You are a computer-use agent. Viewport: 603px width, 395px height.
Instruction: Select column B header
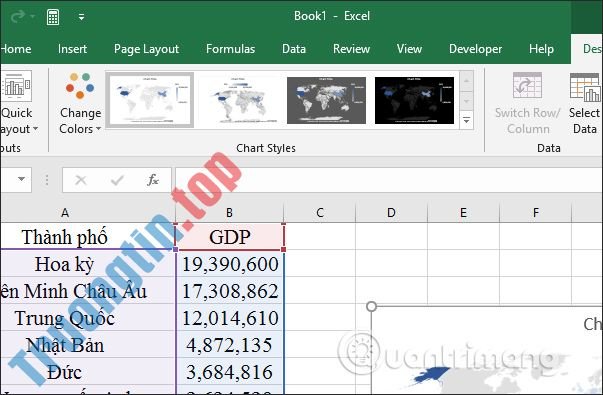[229, 212]
